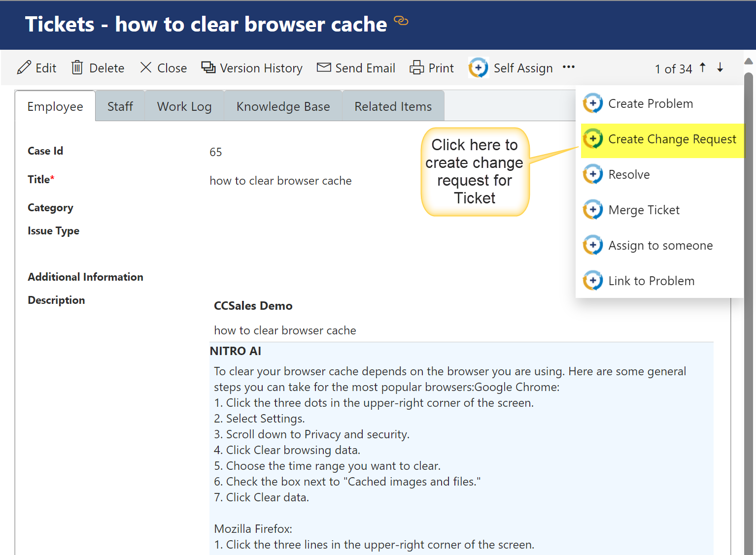The width and height of the screenshot is (756, 555).
Task: Open the Knowledge Base tab
Action: (x=283, y=106)
